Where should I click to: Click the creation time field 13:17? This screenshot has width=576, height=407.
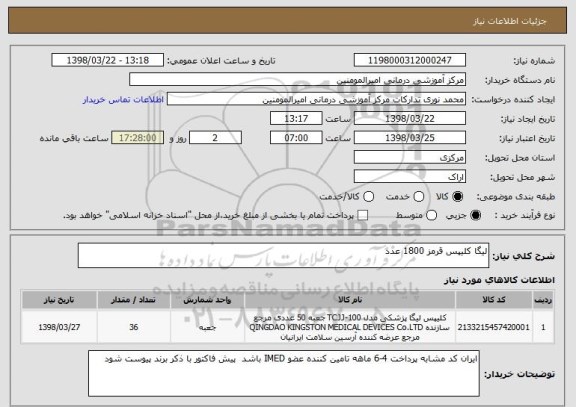(x=296, y=119)
